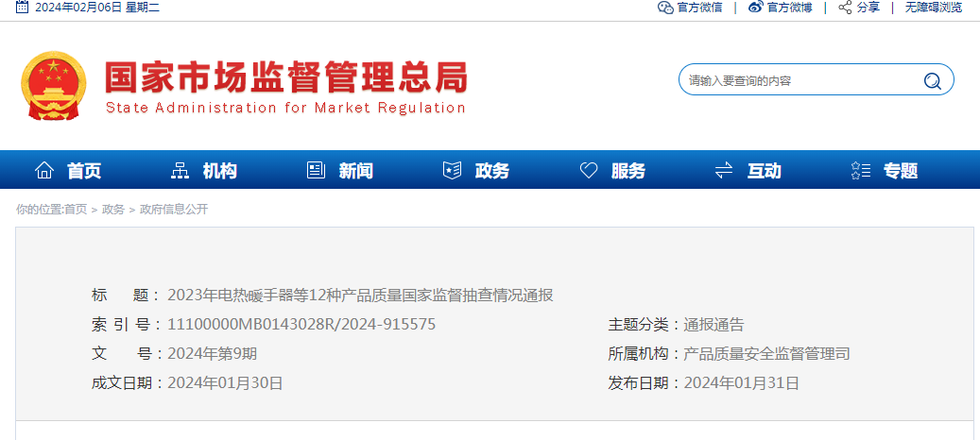Click the 索引号 field label
980x440 pixels.
pos(127,325)
